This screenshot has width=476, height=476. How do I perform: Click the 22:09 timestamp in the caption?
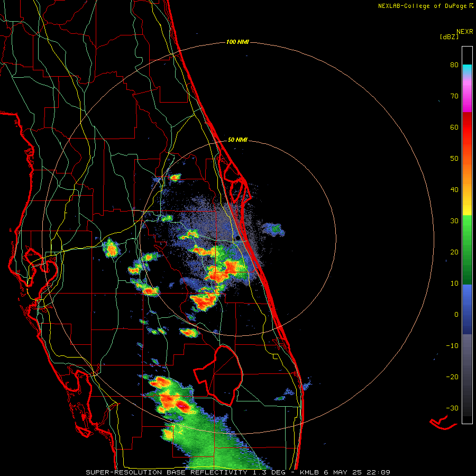pos(378,472)
